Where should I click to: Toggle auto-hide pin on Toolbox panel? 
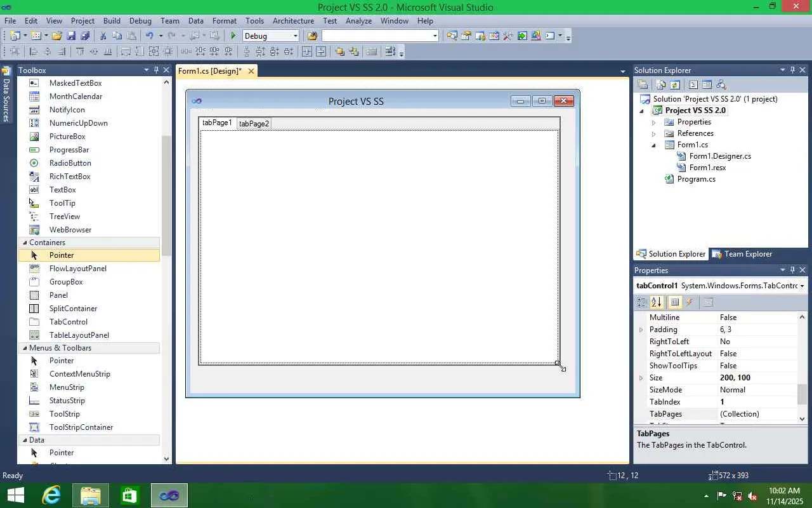pyautogui.click(x=156, y=70)
